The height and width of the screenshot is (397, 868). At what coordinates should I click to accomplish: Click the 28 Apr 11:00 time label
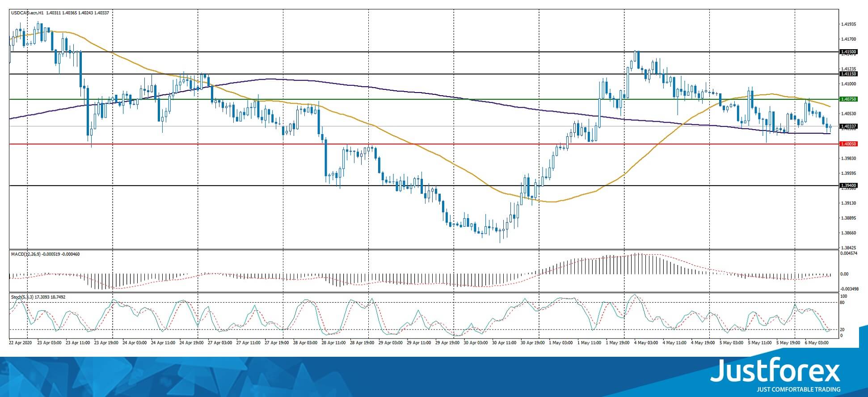334,343
